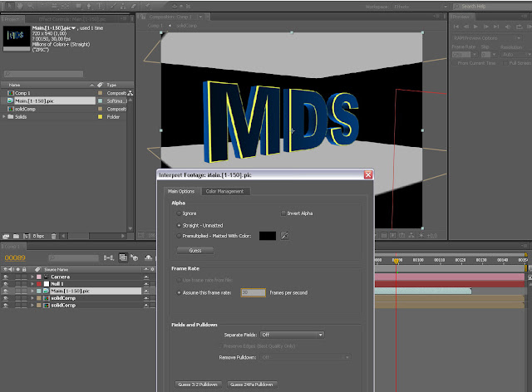Create a new folder in Project panel

[x=16, y=236]
